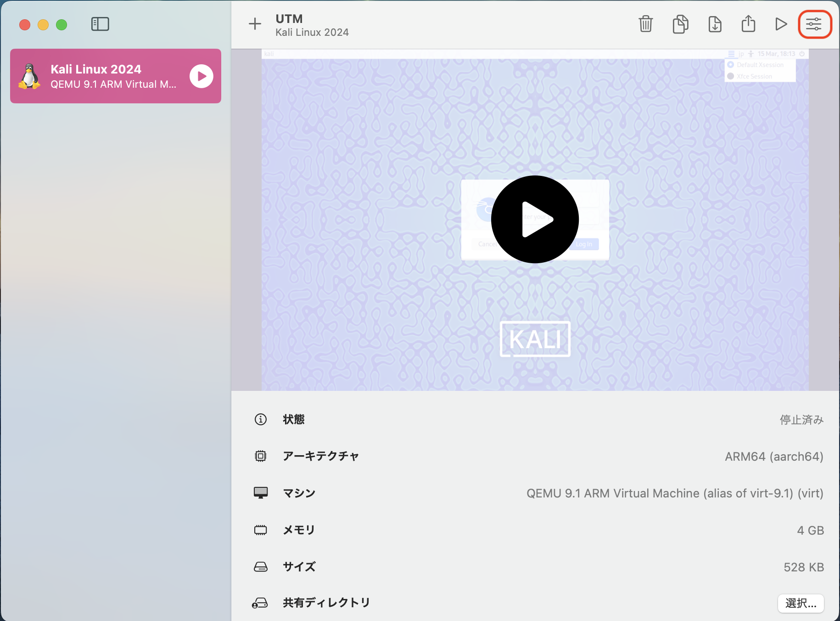Start the VM from the toolbar play button
The width and height of the screenshot is (840, 621).
[x=781, y=24]
